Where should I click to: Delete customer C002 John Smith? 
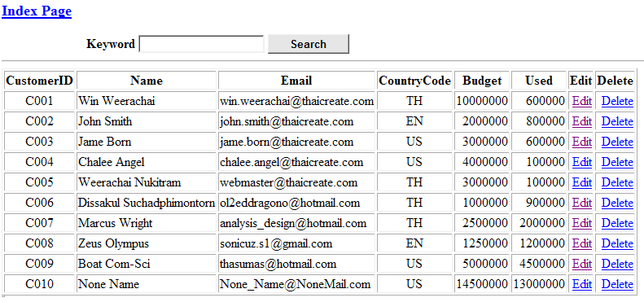click(617, 121)
